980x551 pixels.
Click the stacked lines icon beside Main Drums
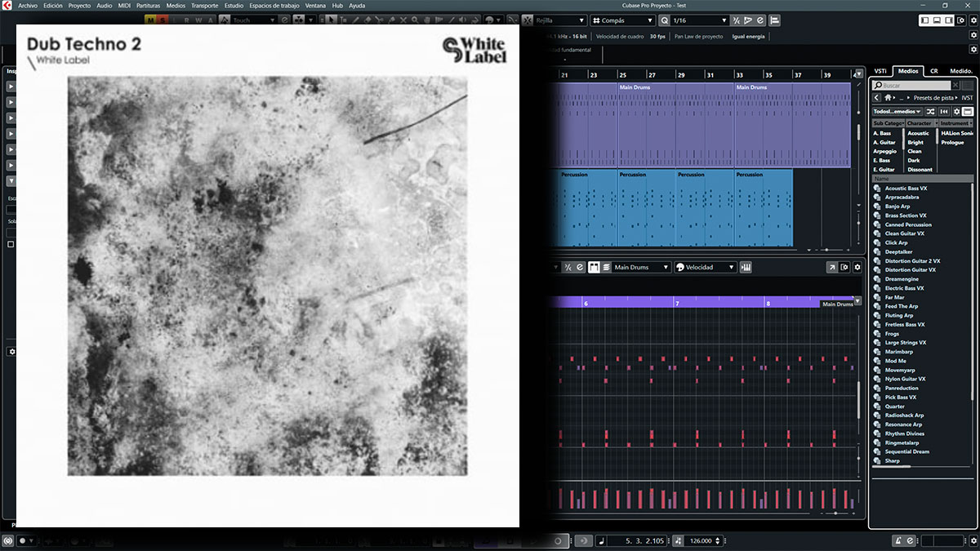pos(607,267)
